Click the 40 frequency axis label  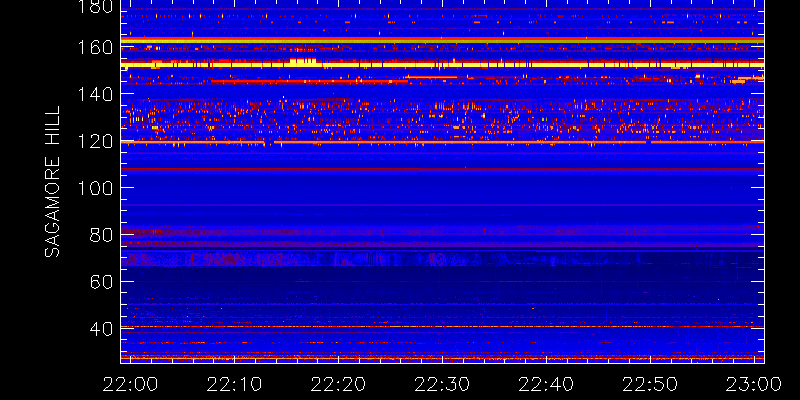tap(99, 329)
